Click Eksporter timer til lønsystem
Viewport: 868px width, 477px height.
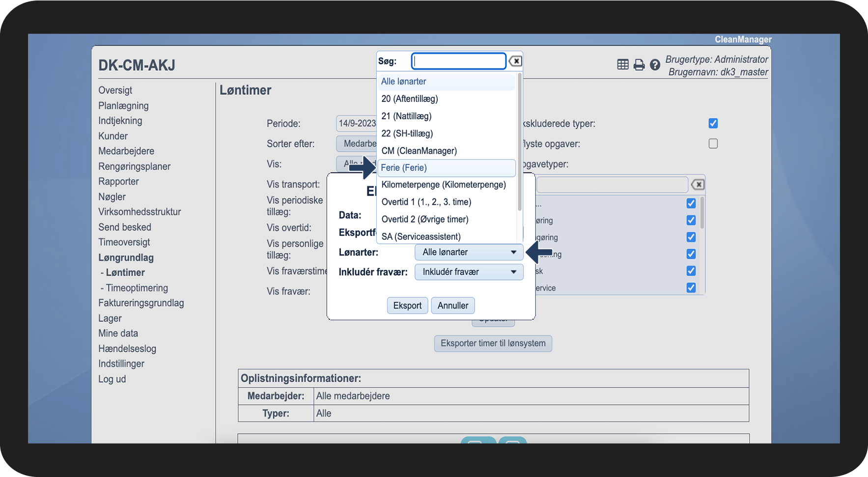coord(493,343)
